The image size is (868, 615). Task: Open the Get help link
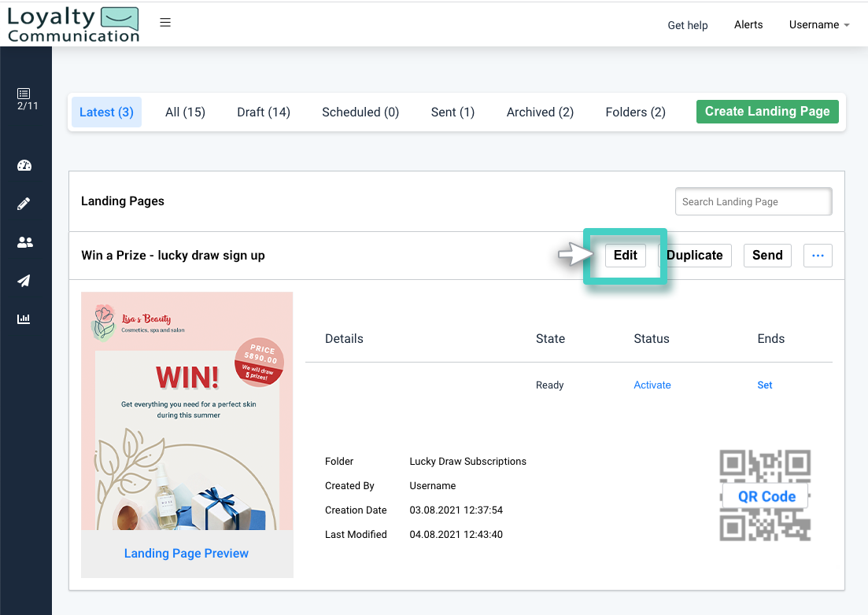(x=688, y=25)
